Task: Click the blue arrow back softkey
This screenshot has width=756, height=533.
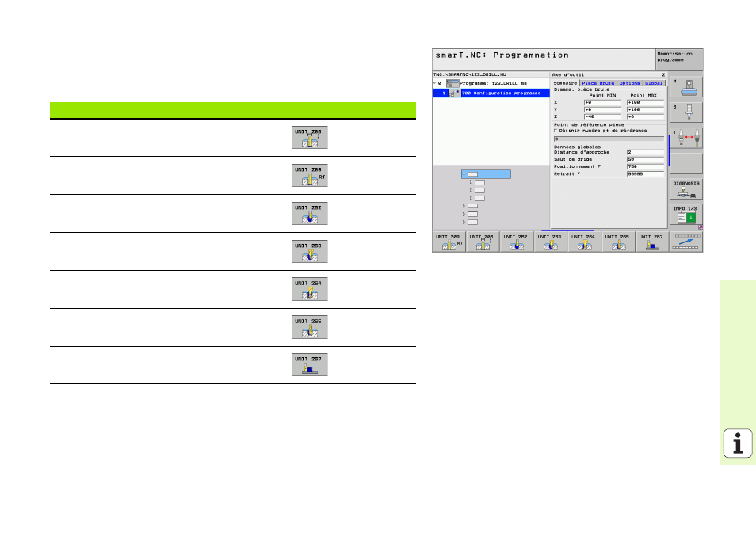Action: [x=686, y=242]
